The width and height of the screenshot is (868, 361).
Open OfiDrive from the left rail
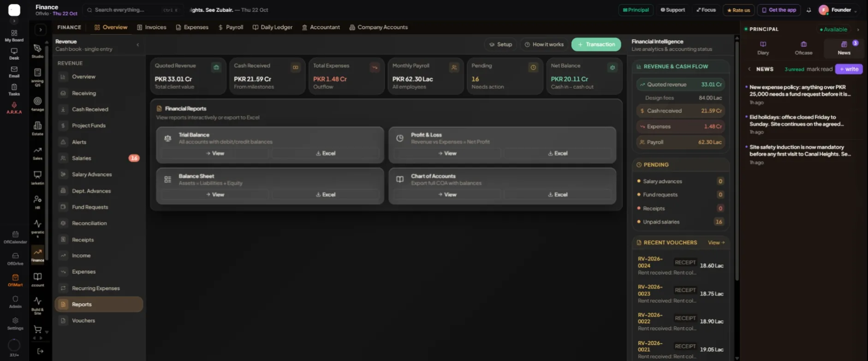click(x=15, y=259)
